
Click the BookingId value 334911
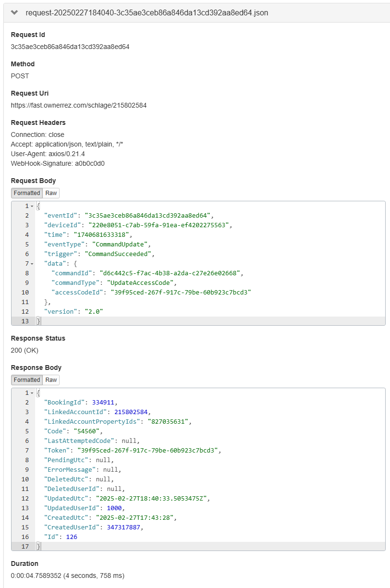[104, 403]
